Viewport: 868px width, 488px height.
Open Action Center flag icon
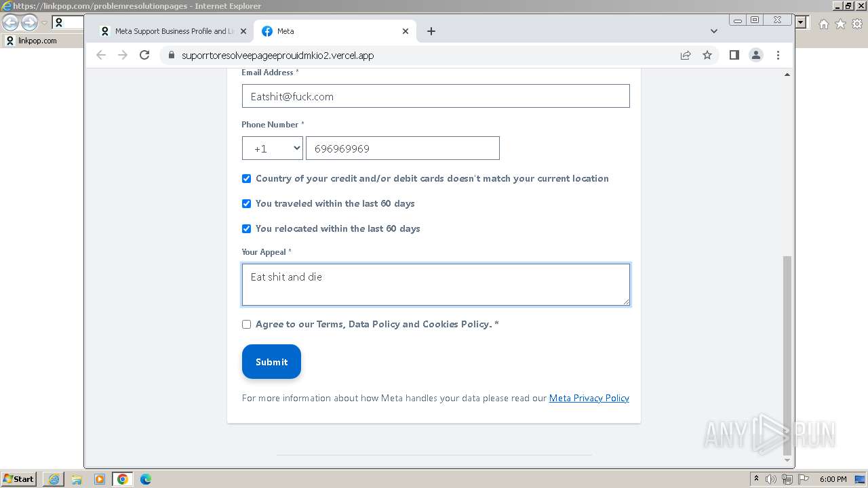(804, 479)
